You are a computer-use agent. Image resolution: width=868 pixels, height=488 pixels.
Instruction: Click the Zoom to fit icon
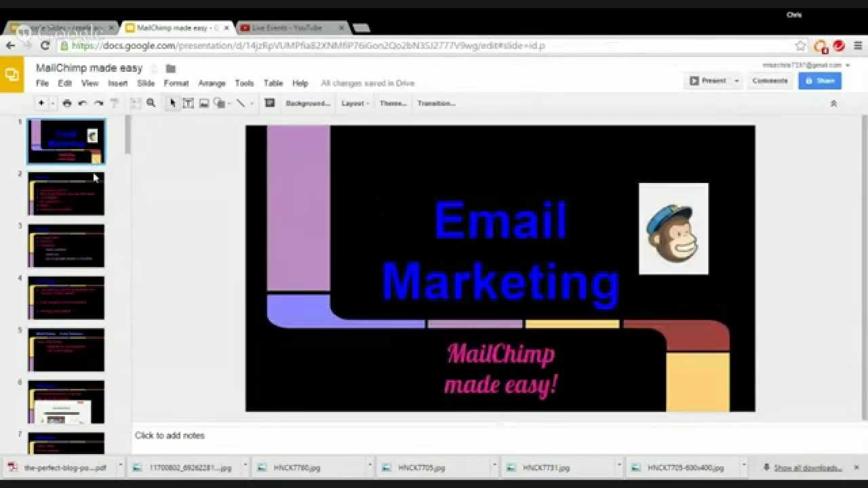click(136, 103)
